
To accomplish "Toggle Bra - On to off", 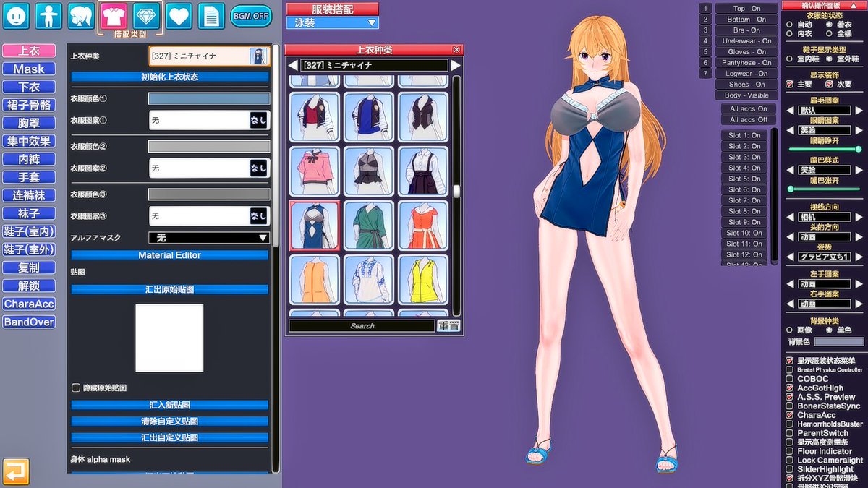I will tap(746, 30).
